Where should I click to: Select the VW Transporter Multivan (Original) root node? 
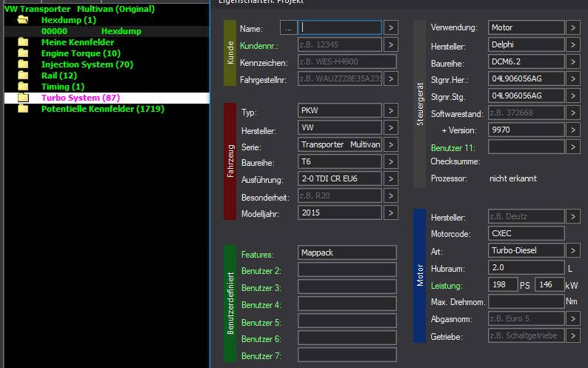pos(79,9)
